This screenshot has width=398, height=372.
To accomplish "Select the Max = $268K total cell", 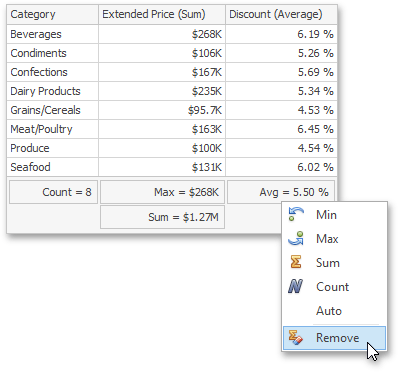I will [x=162, y=192].
